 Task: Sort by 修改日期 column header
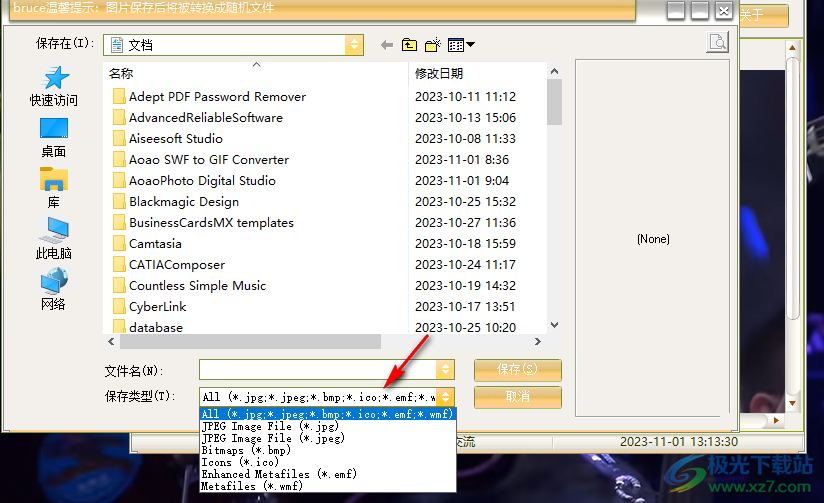pos(477,74)
